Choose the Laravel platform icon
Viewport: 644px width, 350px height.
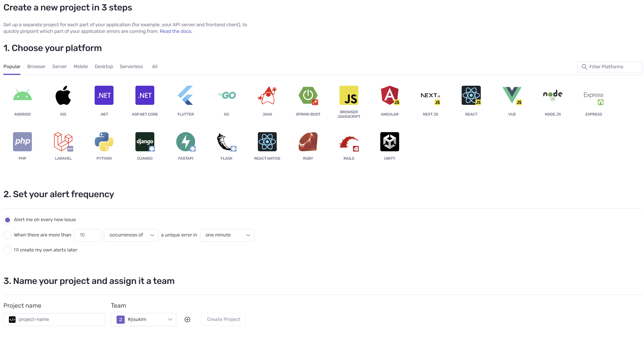pos(63,142)
